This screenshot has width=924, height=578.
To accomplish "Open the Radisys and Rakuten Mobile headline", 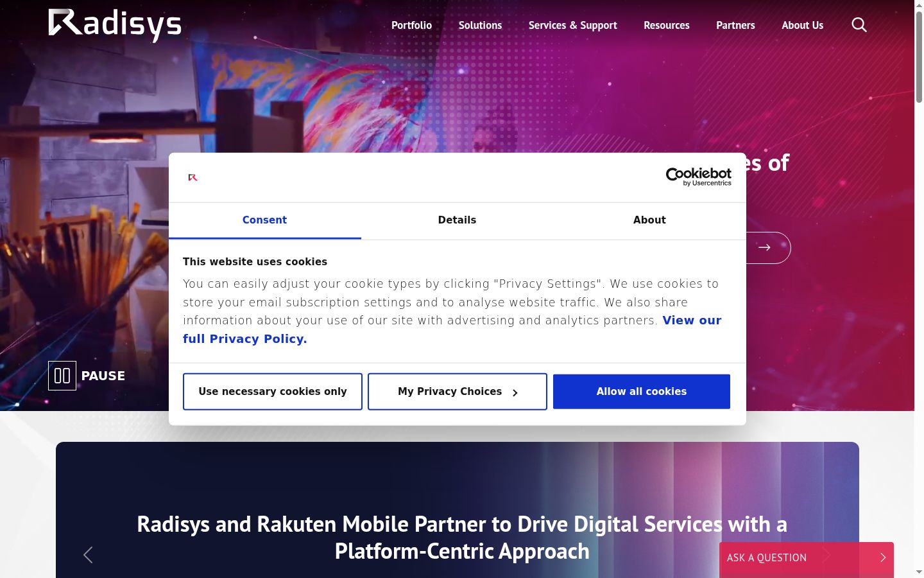I will coord(462,538).
